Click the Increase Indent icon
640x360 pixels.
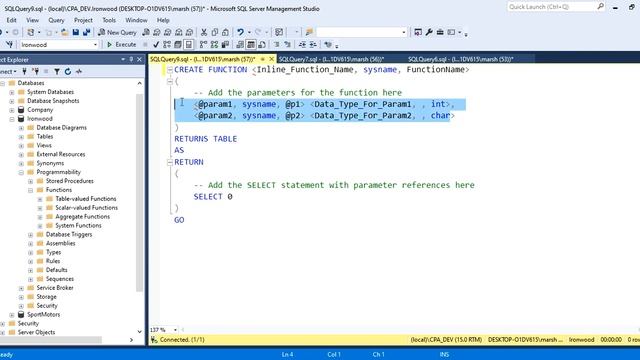(x=313, y=44)
